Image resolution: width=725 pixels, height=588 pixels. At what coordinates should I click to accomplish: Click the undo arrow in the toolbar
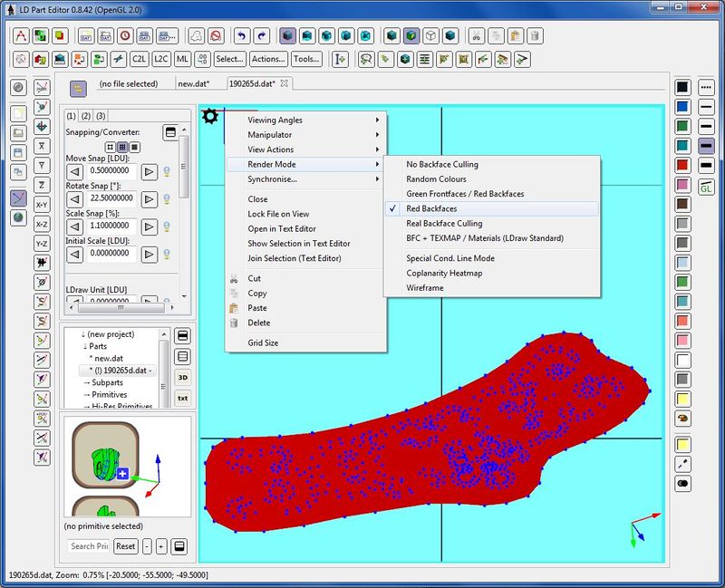(242, 36)
